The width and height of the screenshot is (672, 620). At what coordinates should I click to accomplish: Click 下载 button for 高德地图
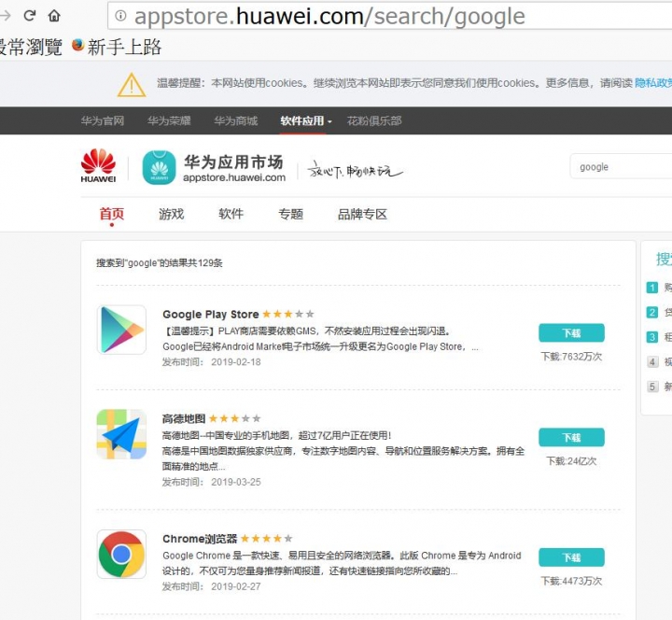click(571, 438)
